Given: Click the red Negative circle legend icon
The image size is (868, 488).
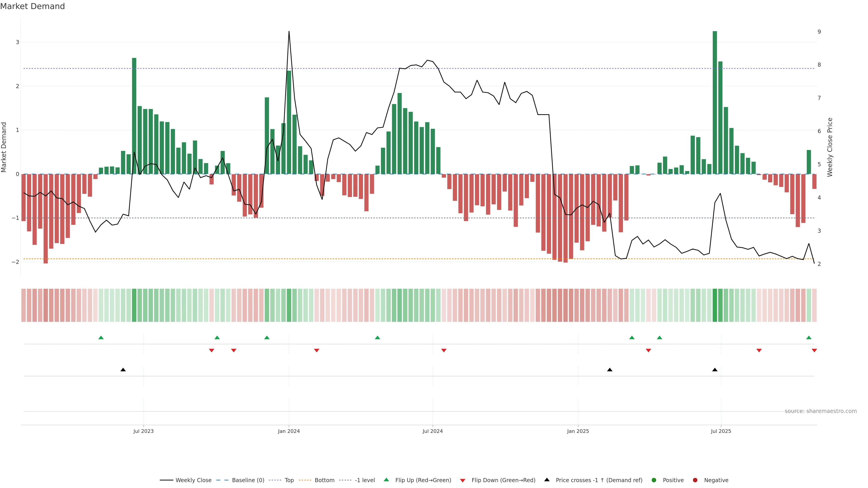Looking at the screenshot, I should (x=695, y=480).
